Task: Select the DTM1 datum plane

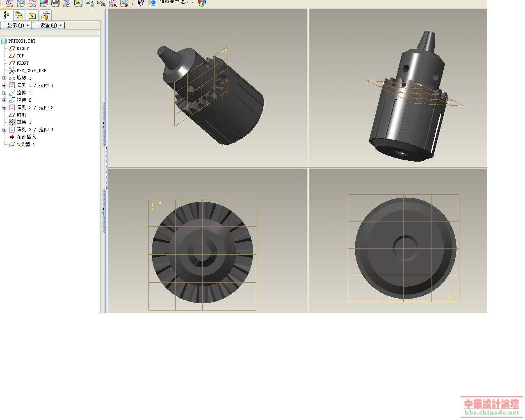Action: point(21,115)
